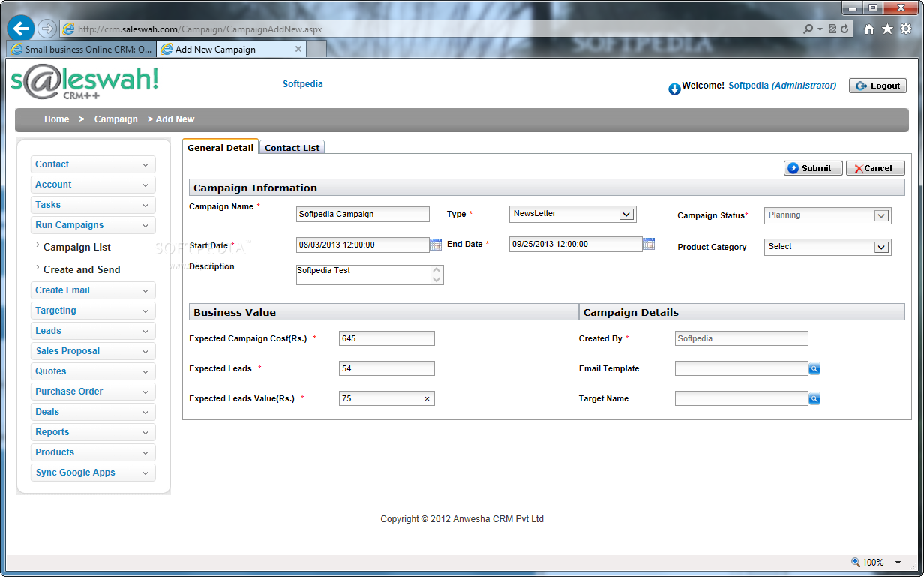The width and height of the screenshot is (924, 577).
Task: Expand the Contact sidebar menu
Action: pos(93,164)
